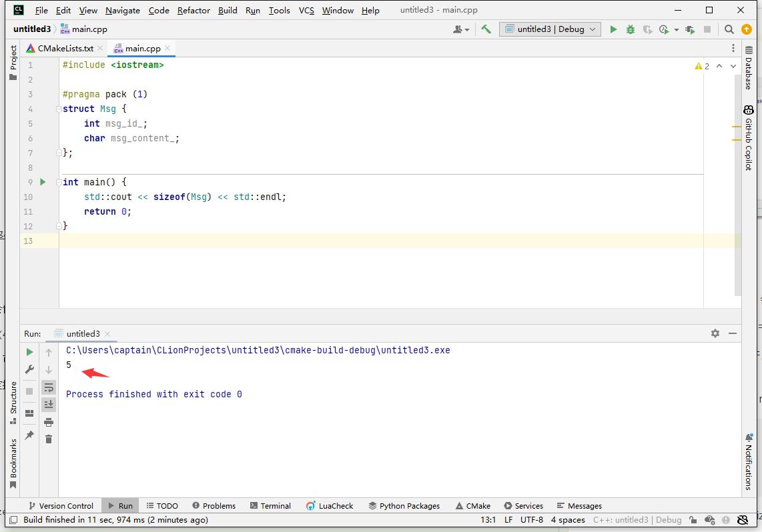762x532 pixels.
Task: Open the Terminal tool tab
Action: pos(270,506)
